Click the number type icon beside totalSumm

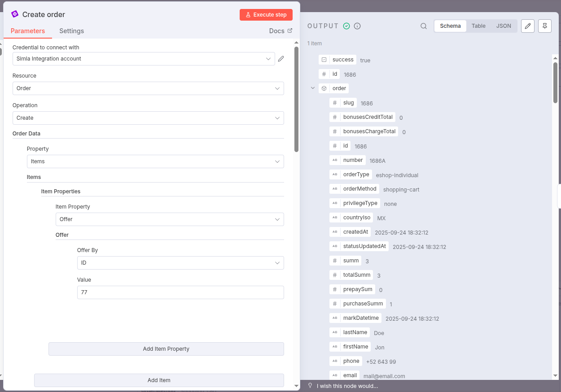coord(335,275)
